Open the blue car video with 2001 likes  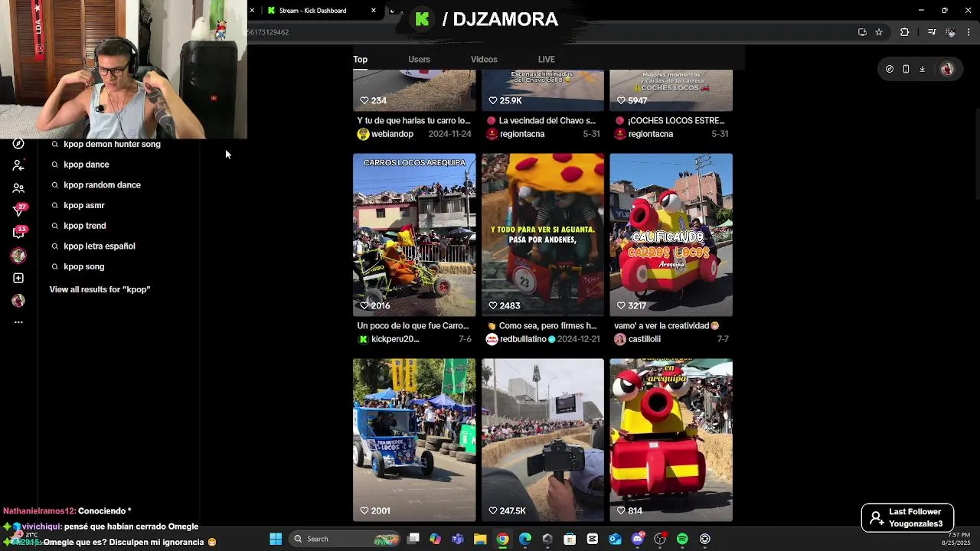point(414,440)
